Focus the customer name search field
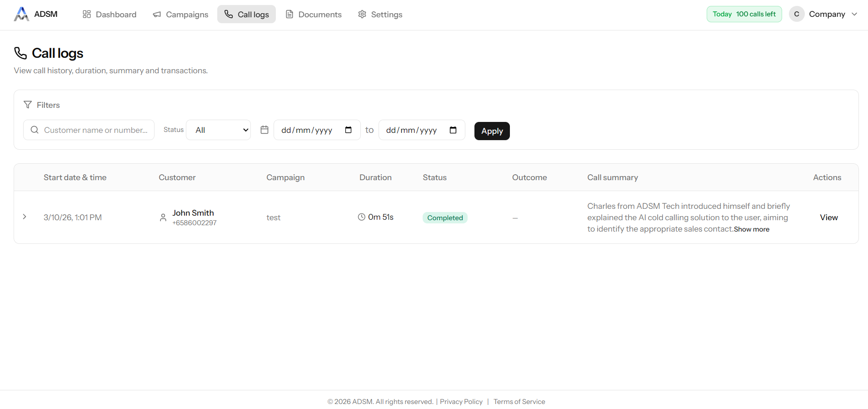 (95, 130)
